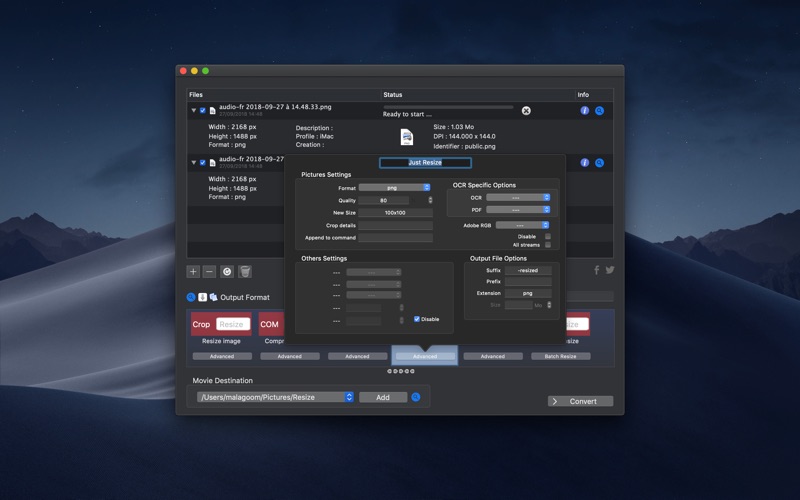Viewport: 800px width, 500px height.
Task: Click the info icon on the first file row
Action: pos(585,111)
